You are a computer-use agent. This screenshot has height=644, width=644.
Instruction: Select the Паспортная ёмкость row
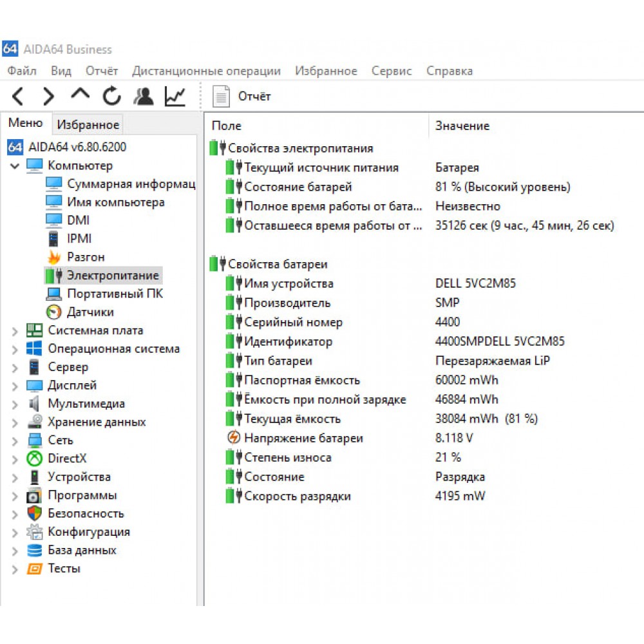pyautogui.click(x=362, y=381)
